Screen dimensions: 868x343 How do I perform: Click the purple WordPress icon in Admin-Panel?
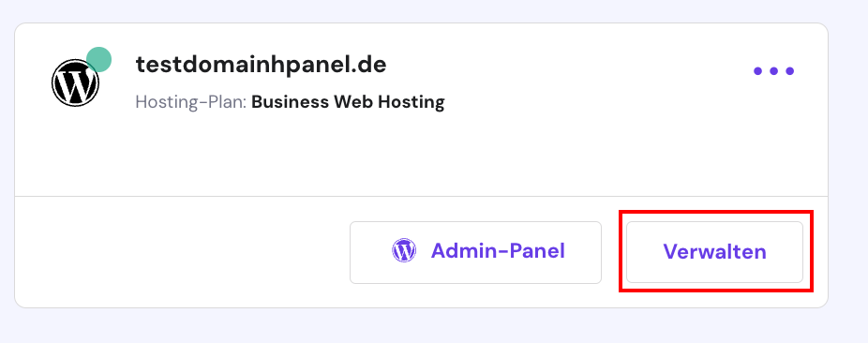point(404,250)
